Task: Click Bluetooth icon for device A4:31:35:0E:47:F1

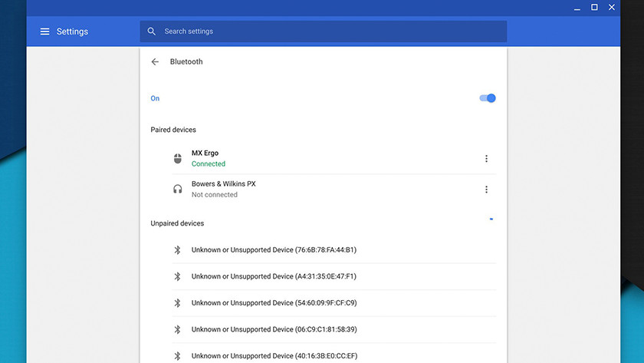Action: (177, 276)
